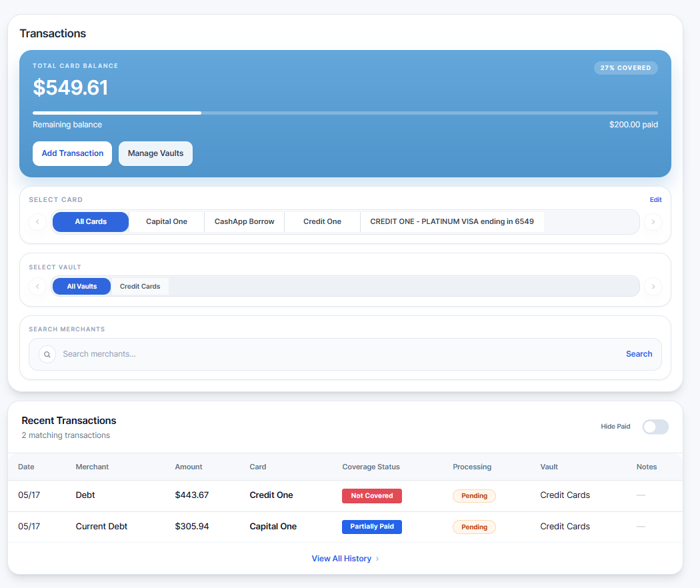Click Capital One in the Card column
Viewport: 700px width, 588px height.
tap(273, 527)
